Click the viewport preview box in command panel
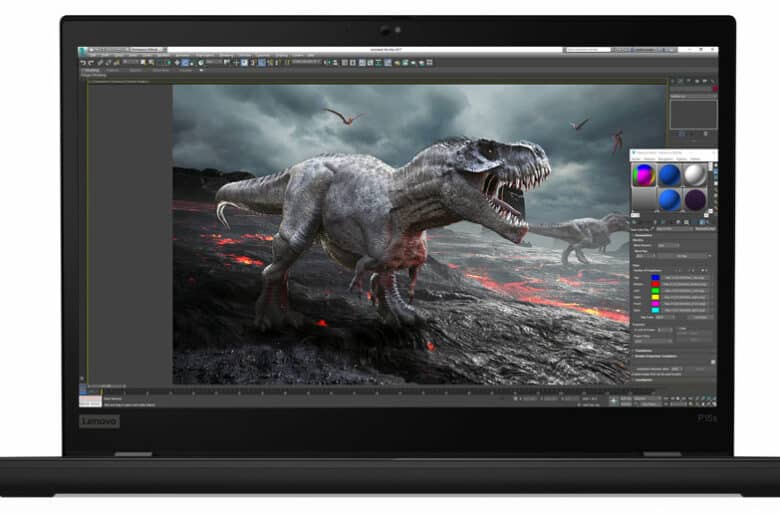The image size is (780, 516). tap(693, 114)
